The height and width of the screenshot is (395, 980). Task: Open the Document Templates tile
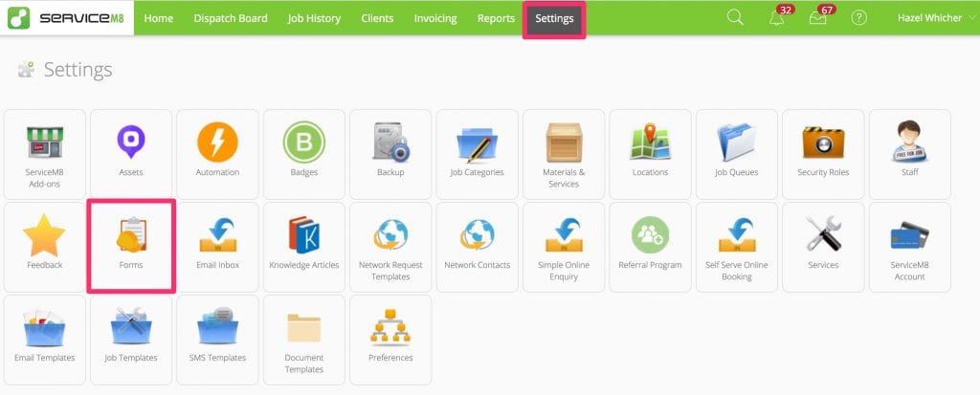click(x=304, y=340)
